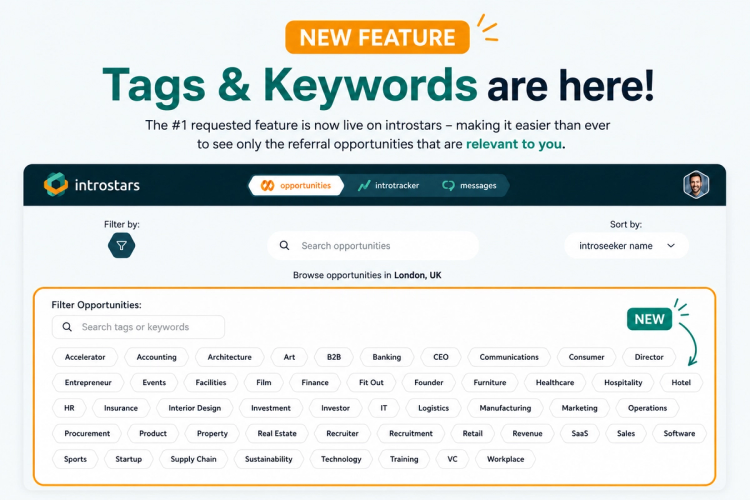
Task: Switch to the introtracker tab
Action: click(388, 186)
